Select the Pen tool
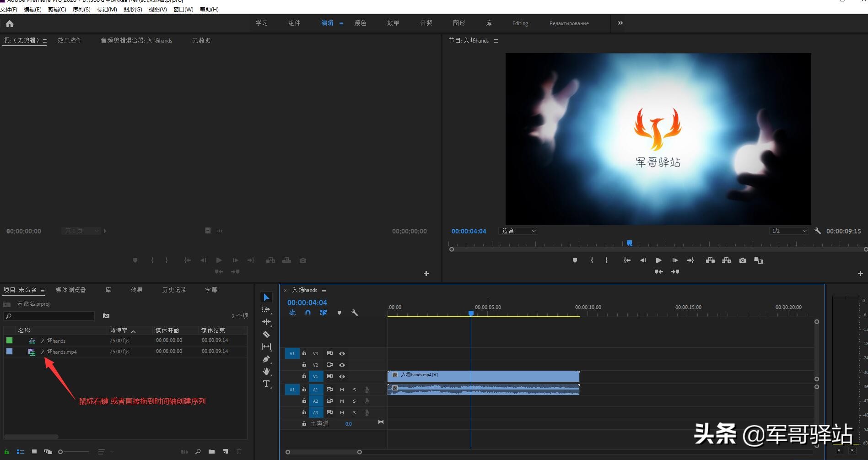The image size is (868, 460). tap(266, 359)
